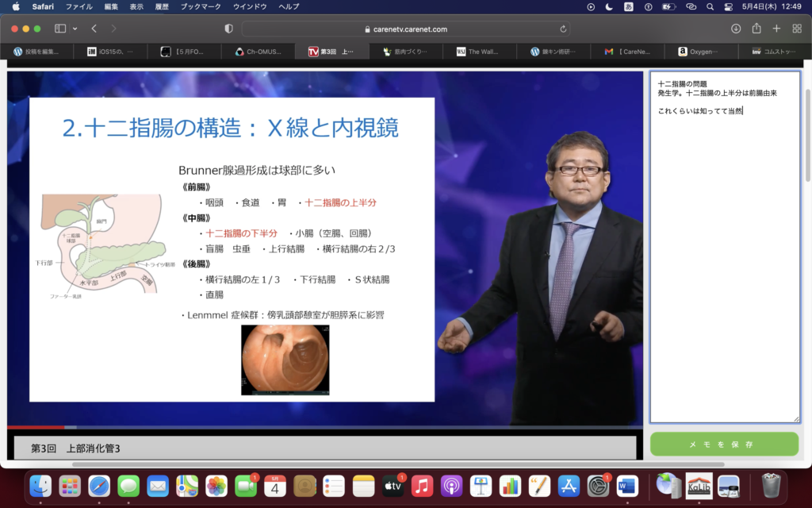Open the ブックマーク menu

201,6
